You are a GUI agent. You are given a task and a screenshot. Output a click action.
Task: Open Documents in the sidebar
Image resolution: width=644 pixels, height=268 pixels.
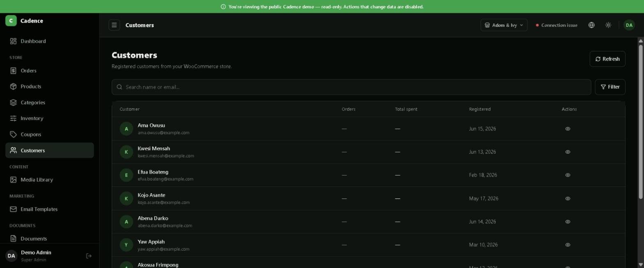50,238
